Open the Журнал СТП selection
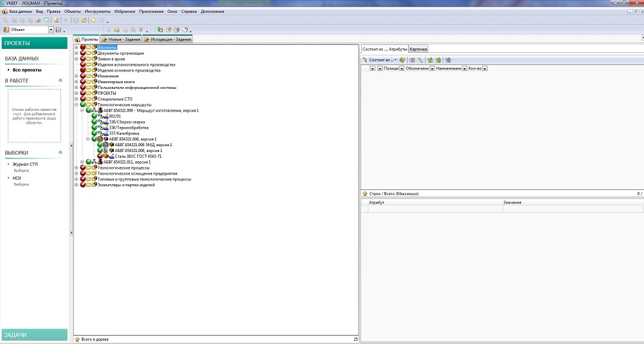 click(x=25, y=165)
